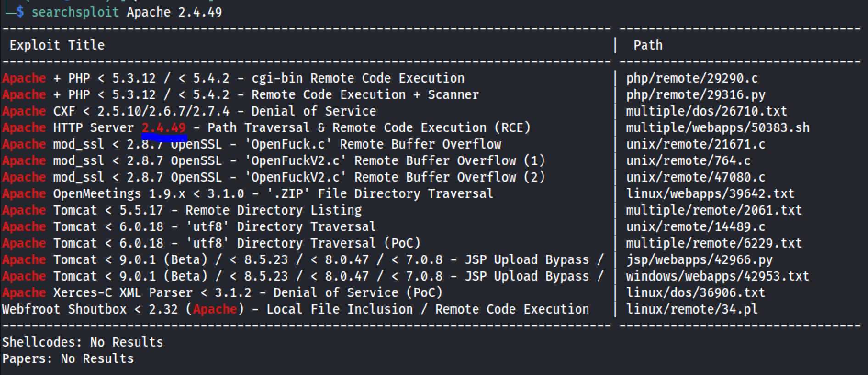This screenshot has width=868, height=375.
Task: Select the php/remote/29290.c path
Action: (x=692, y=78)
